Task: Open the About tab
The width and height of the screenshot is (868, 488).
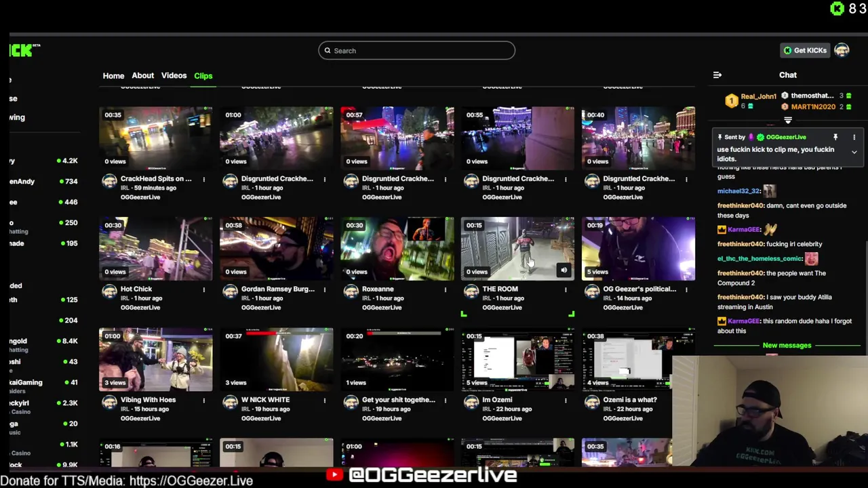Action: [x=142, y=75]
